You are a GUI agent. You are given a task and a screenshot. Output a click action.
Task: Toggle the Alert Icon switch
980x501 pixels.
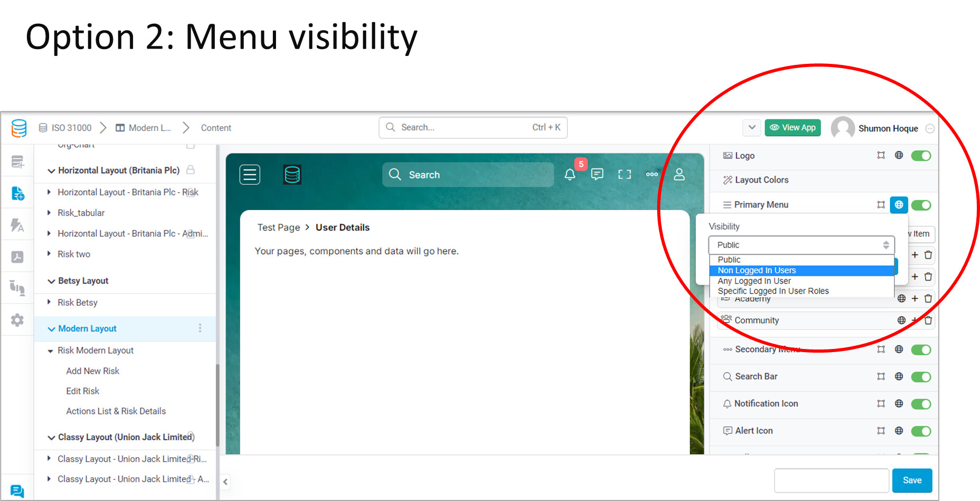[921, 431]
